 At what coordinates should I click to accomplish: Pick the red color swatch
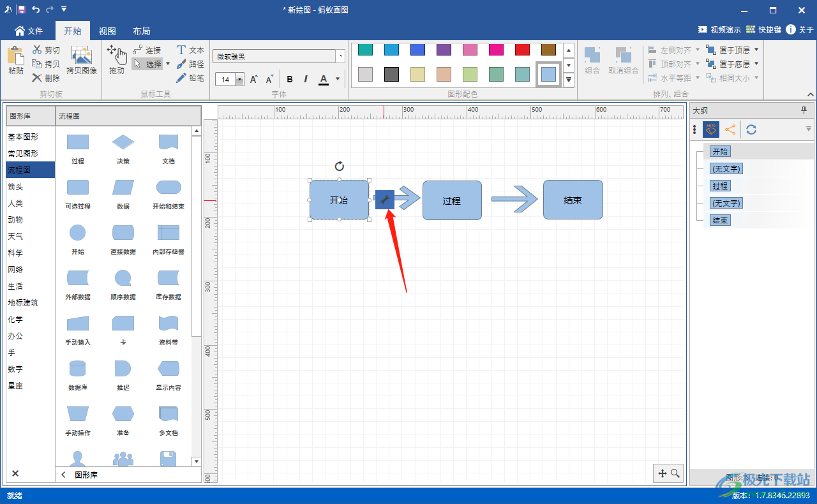[522, 50]
